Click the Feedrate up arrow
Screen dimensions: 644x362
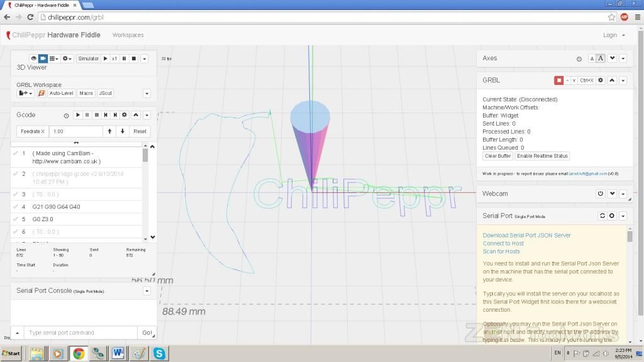click(x=109, y=131)
